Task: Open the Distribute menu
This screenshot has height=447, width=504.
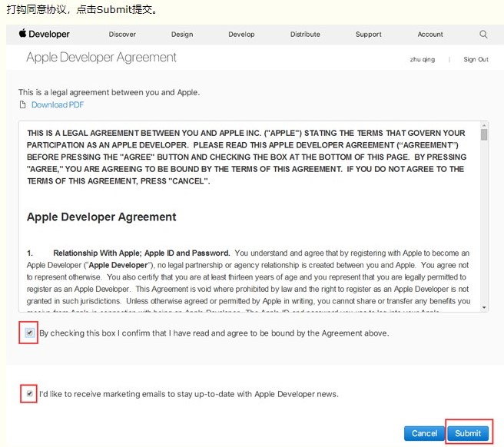Action: tap(305, 34)
